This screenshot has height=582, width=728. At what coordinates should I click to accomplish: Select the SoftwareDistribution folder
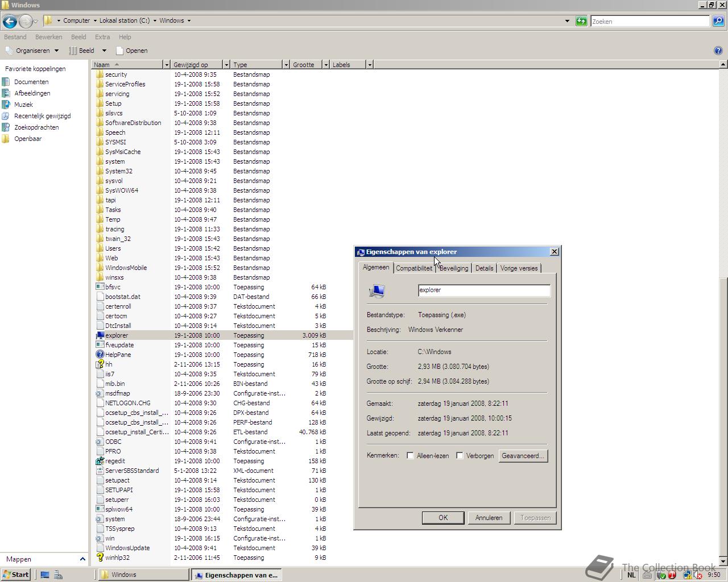point(211,123)
